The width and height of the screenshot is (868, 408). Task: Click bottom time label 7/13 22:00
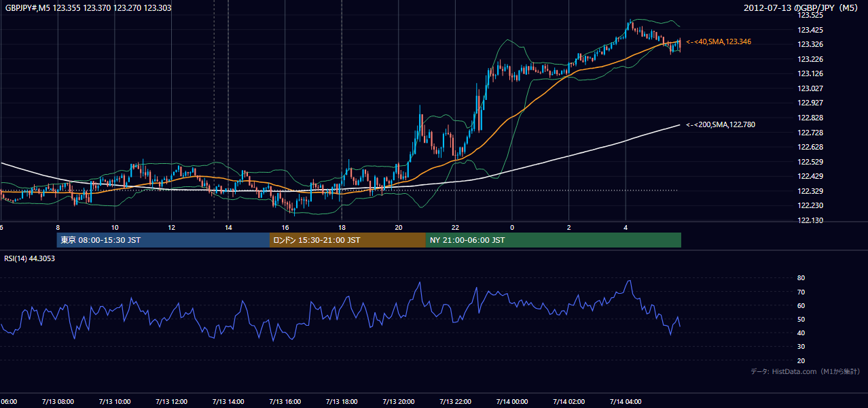[x=456, y=401]
